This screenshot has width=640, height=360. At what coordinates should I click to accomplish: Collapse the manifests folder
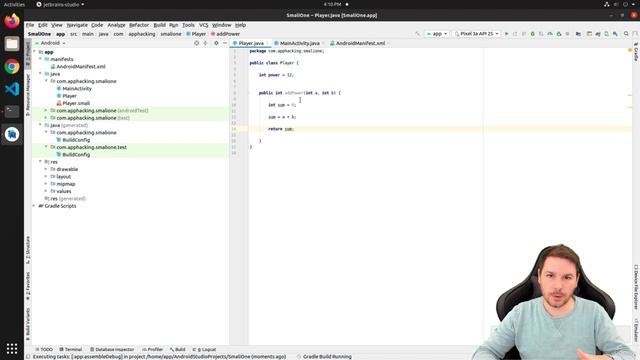[x=40, y=59]
